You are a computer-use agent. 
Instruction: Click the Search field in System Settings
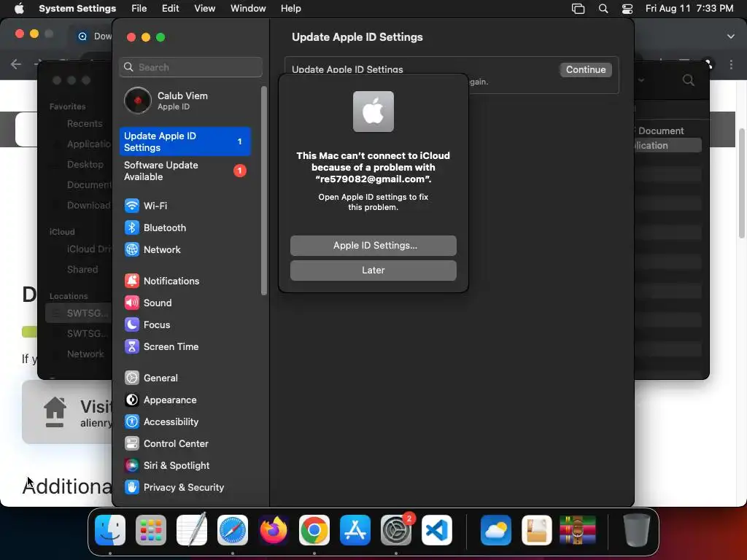(190, 67)
